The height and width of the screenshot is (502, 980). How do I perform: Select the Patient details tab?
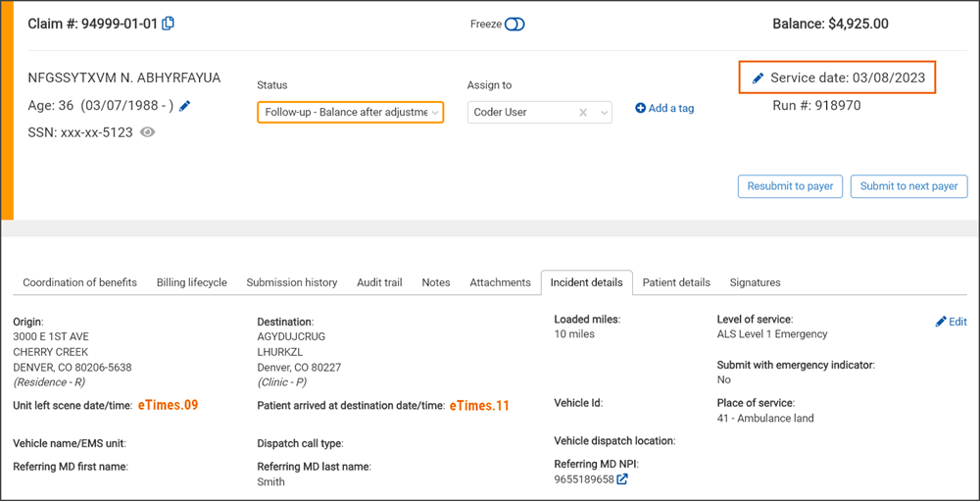tap(676, 282)
